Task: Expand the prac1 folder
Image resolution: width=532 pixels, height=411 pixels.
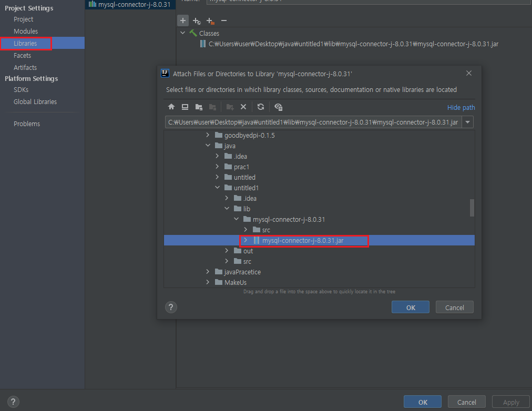Action: pos(217,167)
